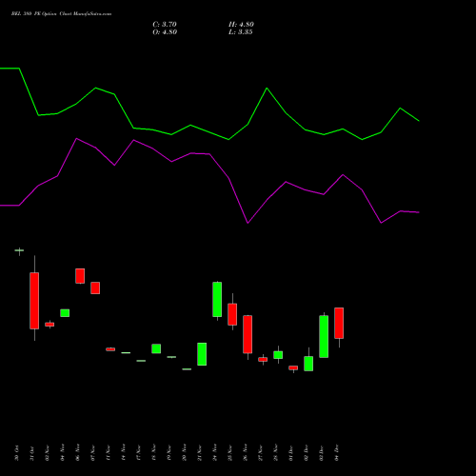
Task: Click the "01 Dec" date axis label
Action: tap(291, 453)
